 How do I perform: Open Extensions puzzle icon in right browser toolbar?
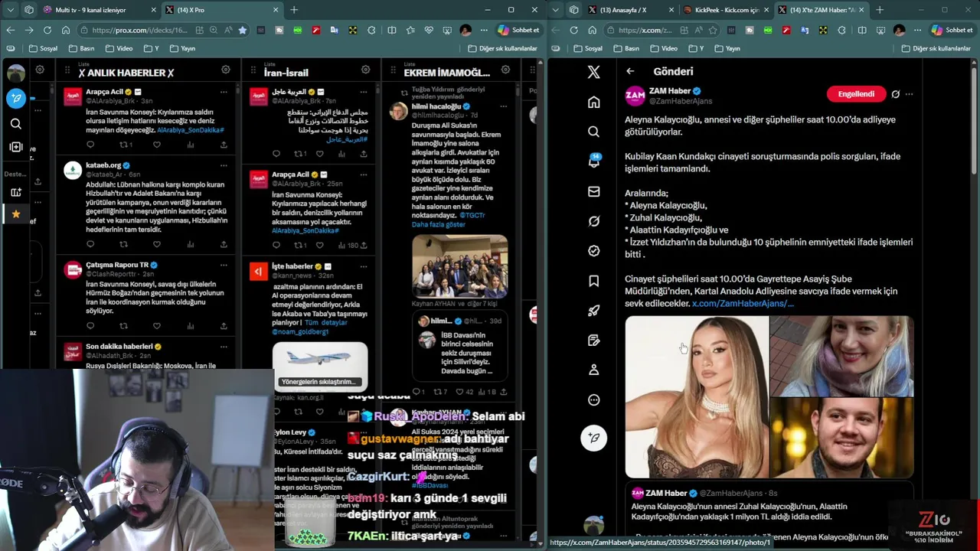coord(841,30)
